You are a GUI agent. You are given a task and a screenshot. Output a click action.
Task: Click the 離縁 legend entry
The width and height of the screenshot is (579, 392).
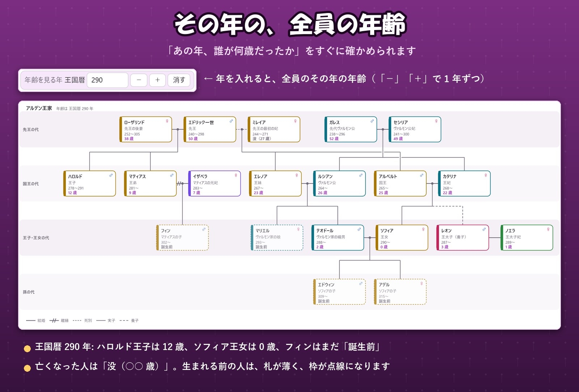click(x=59, y=321)
